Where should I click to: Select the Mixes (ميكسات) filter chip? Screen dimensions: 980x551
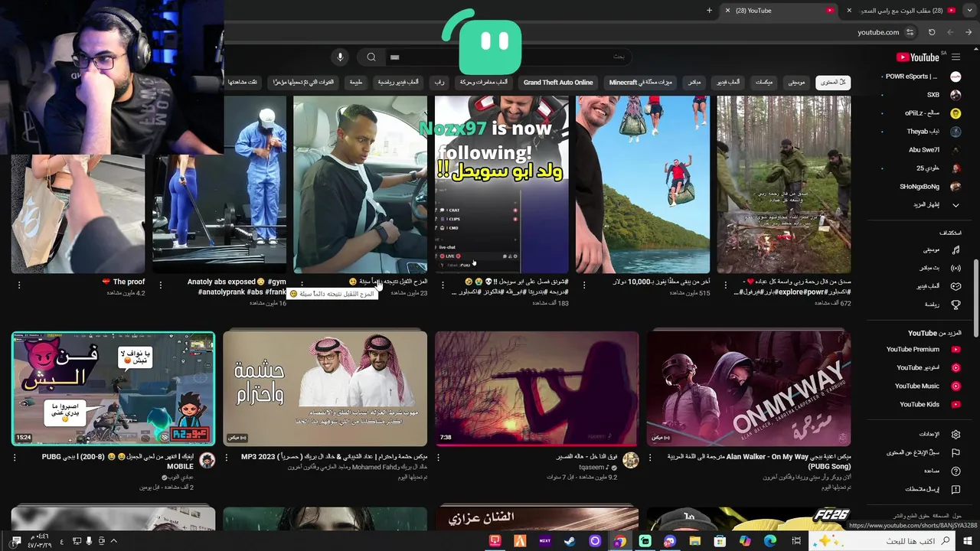pos(763,82)
